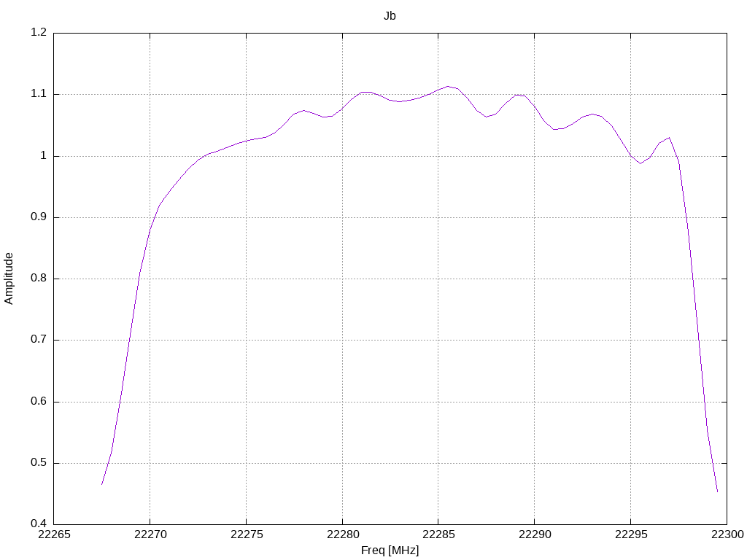Screen dimensions: 747x560
Task: Click the y-axis tick label "0.8"
Action: pos(39,278)
